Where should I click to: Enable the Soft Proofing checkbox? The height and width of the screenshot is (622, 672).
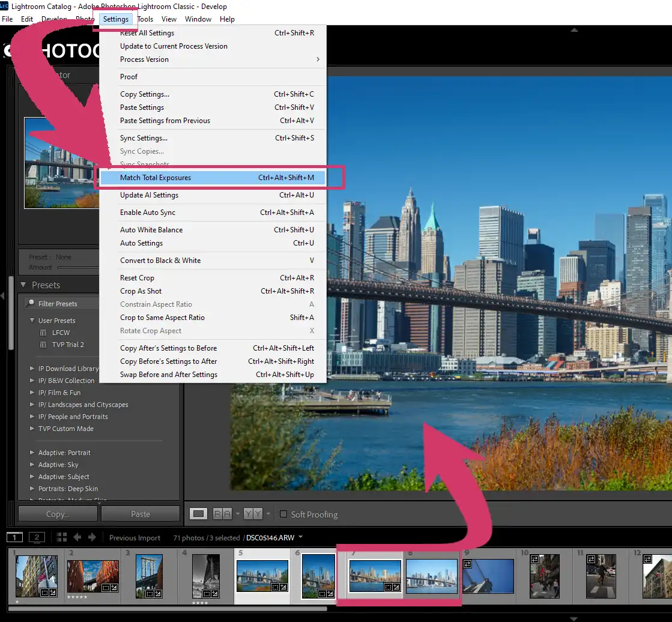tap(283, 515)
